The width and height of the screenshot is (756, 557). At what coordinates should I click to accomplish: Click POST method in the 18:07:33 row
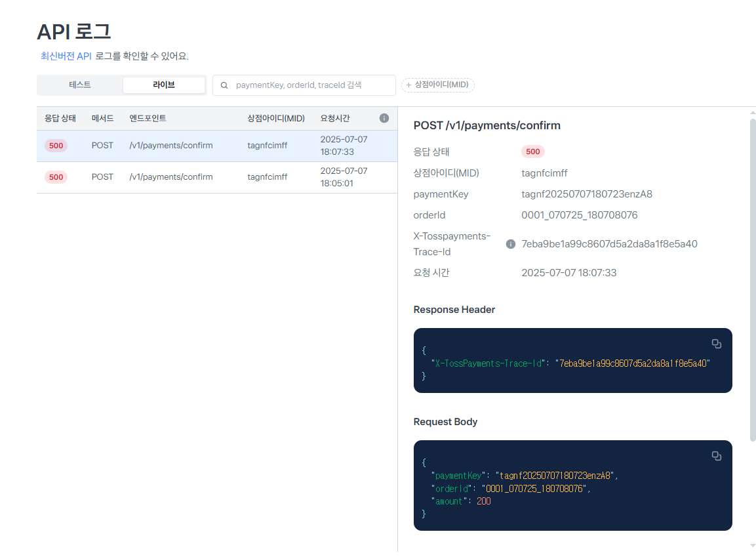(x=103, y=146)
